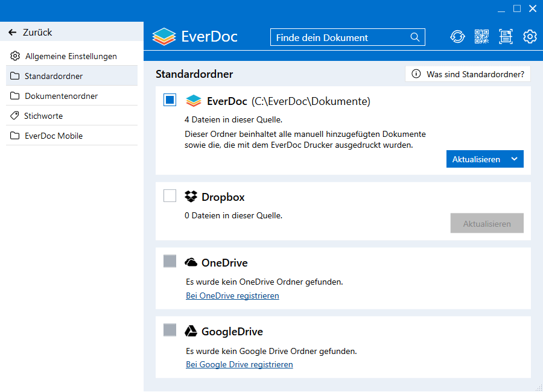Image resolution: width=543 pixels, height=392 pixels.
Task: Click the GoogleDrive triangle icon
Action: (x=191, y=331)
